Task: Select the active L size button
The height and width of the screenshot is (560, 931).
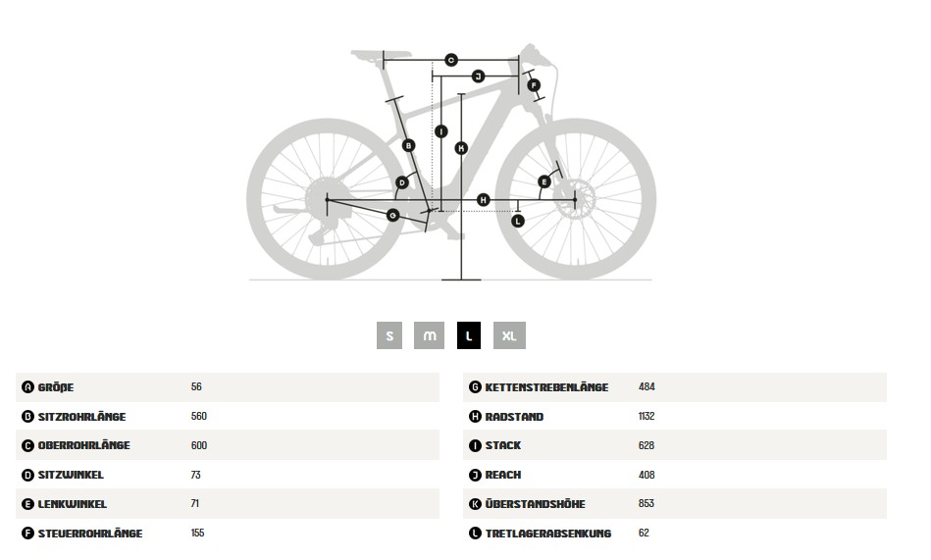Action: point(469,335)
